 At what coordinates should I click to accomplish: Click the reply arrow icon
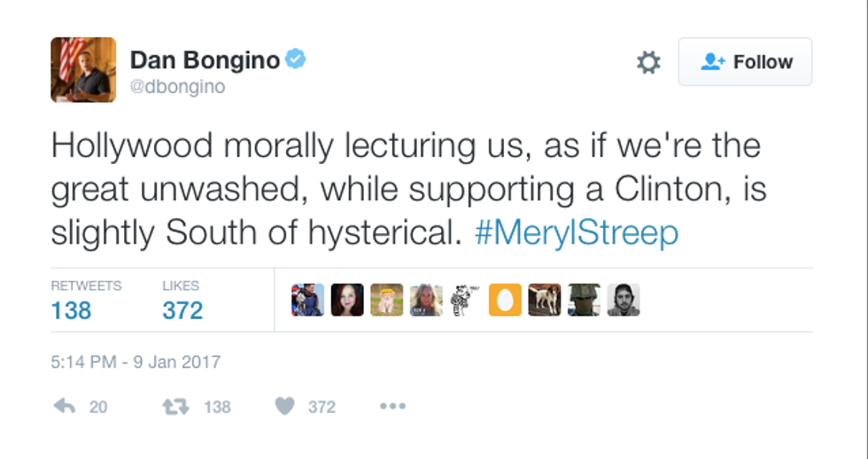[64, 406]
